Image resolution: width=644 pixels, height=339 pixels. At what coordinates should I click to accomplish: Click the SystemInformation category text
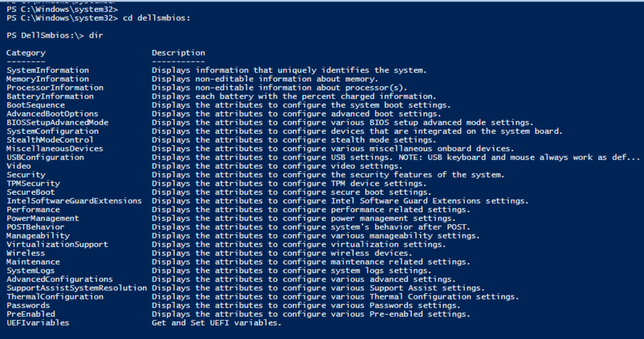coord(48,70)
